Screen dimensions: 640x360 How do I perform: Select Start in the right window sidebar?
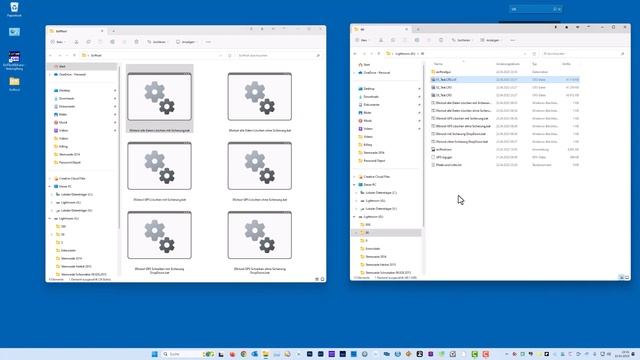(x=367, y=64)
